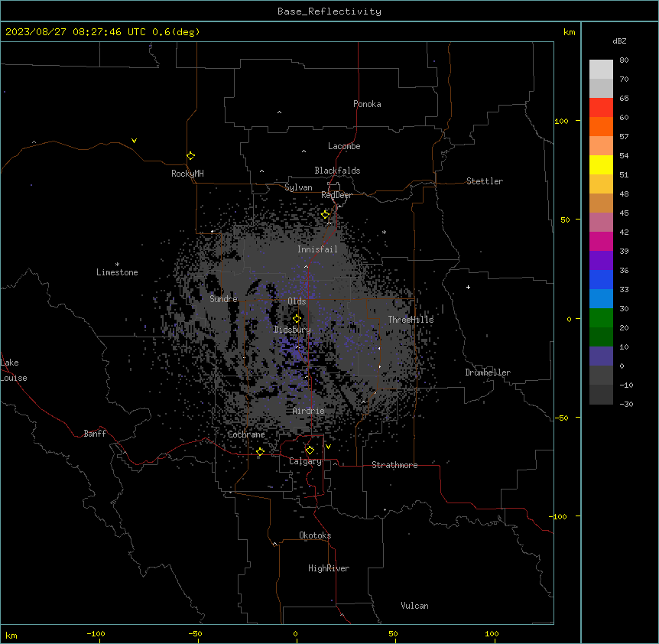Select the slate purple 10–0 dBZ swatch

tap(601, 356)
